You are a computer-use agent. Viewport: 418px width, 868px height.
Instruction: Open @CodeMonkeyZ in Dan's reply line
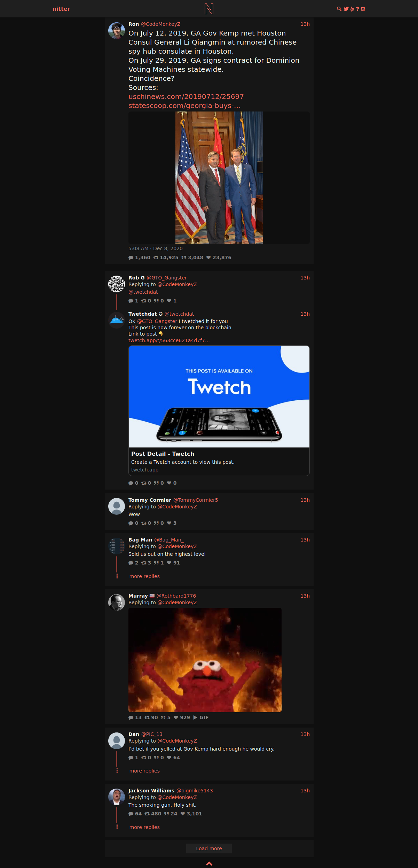point(177,741)
